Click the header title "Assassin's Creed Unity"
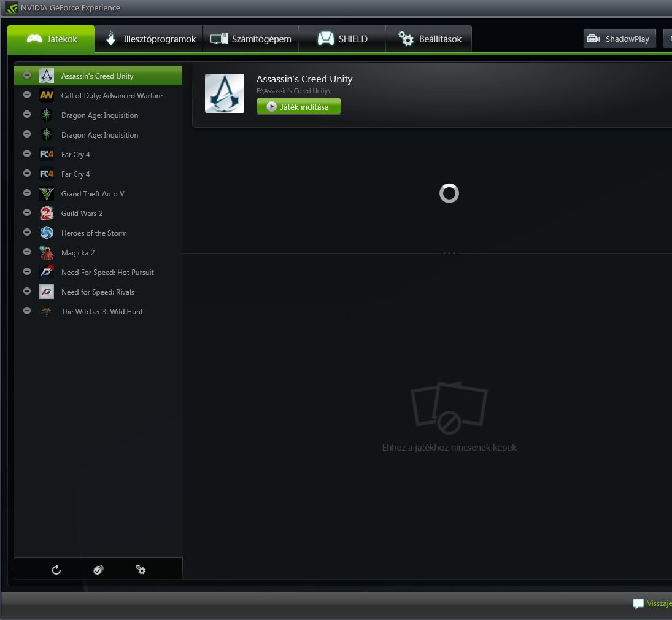672x620 pixels. (x=304, y=79)
